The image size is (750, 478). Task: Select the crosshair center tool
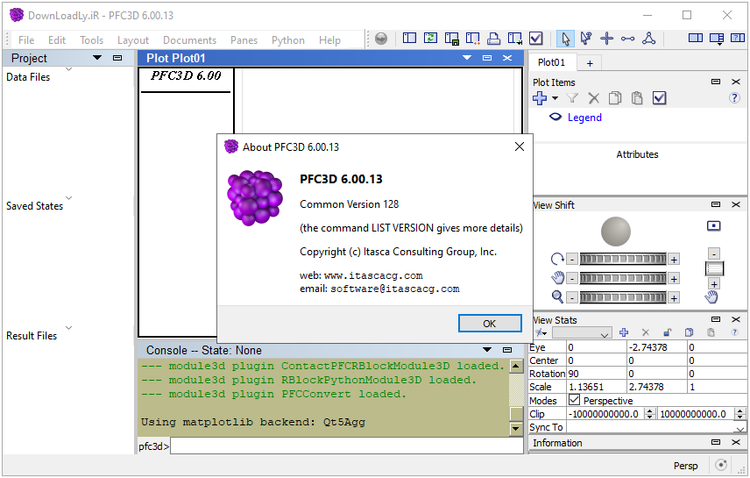pyautogui.click(x=607, y=39)
